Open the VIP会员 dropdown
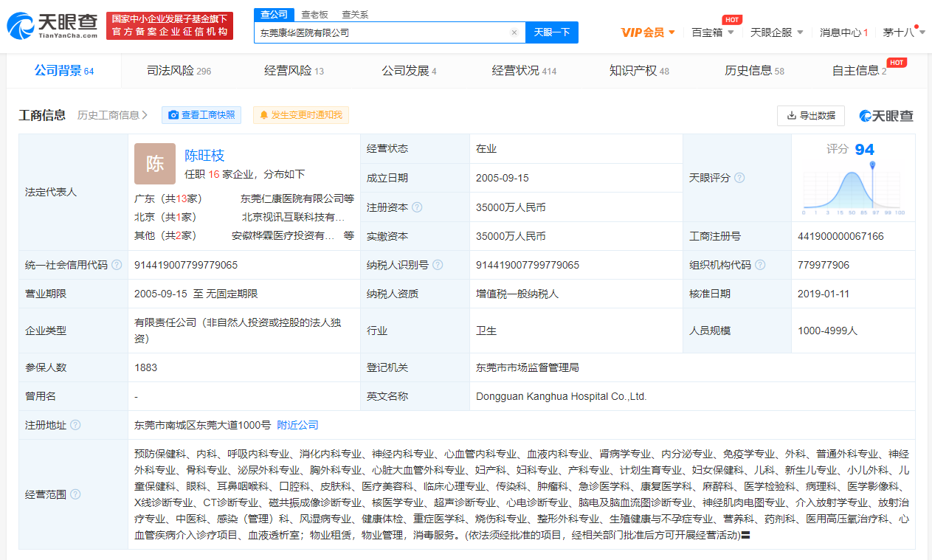932x560 pixels. pos(648,32)
